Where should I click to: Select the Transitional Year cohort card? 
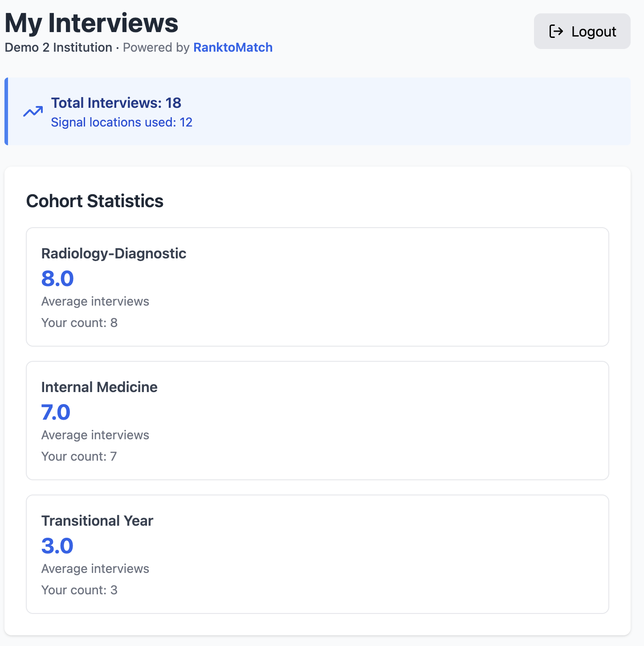point(318,554)
